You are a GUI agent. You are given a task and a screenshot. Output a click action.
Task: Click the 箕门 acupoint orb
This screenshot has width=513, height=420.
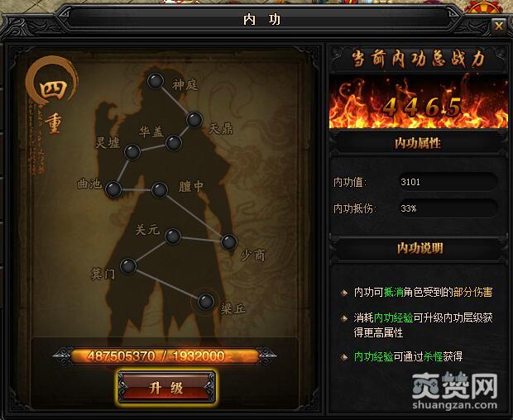coord(128,265)
